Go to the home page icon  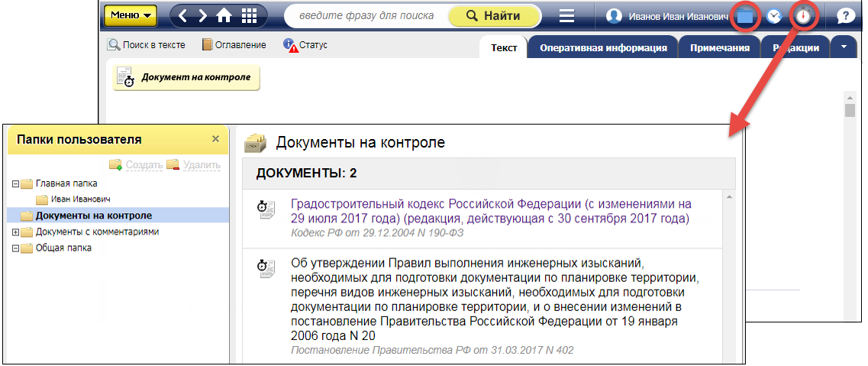[224, 15]
